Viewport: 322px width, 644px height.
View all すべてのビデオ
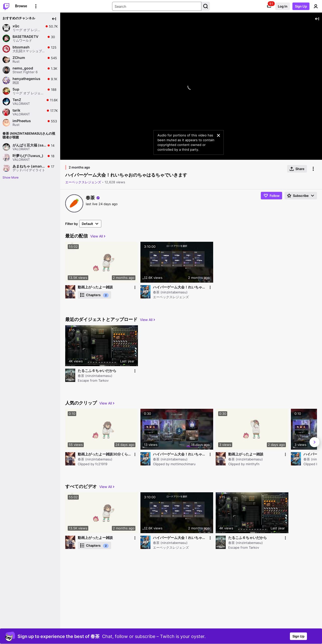click(x=107, y=487)
